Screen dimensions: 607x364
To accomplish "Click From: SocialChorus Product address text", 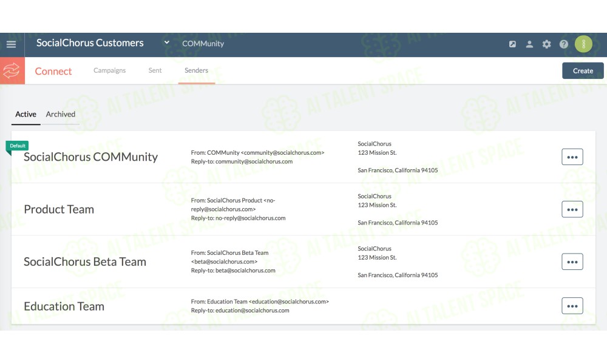I will coord(233,205).
